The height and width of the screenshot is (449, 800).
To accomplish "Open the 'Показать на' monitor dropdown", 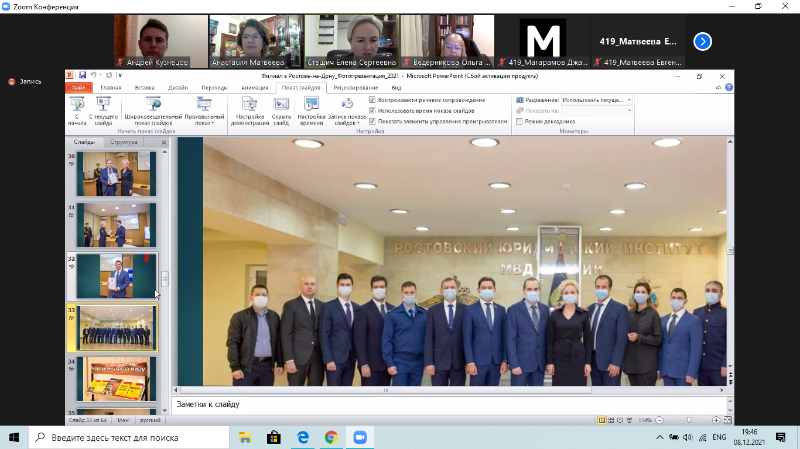I will click(x=596, y=110).
